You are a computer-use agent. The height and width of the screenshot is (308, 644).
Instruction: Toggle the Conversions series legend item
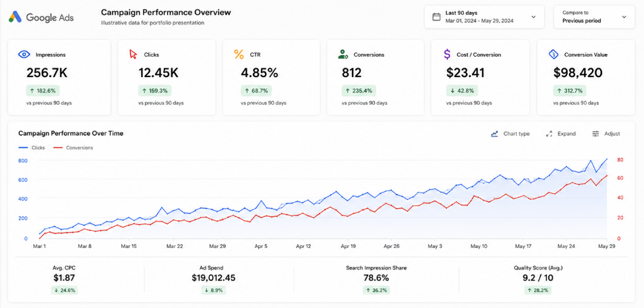pos(73,148)
